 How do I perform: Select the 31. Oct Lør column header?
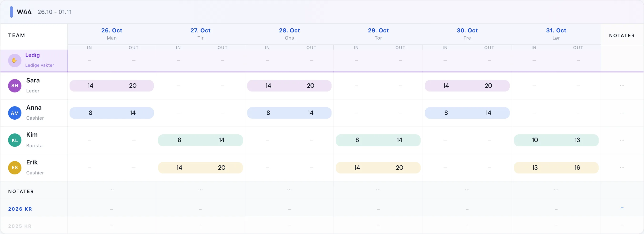[556, 34]
